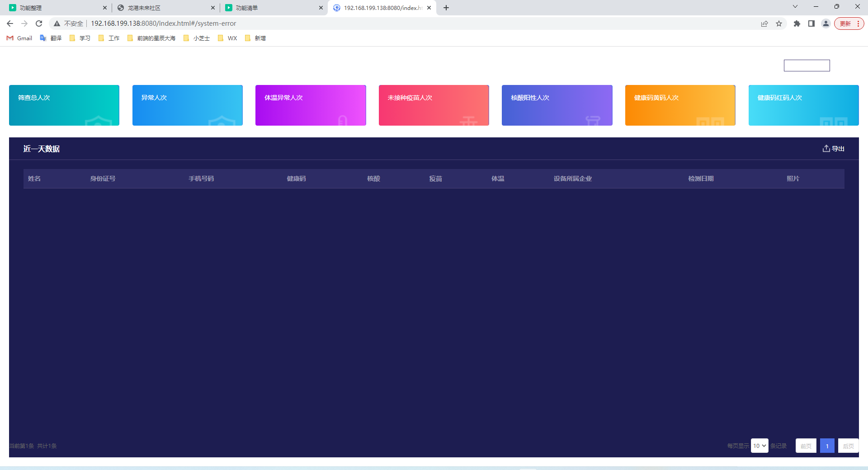Select the 未接种疫苗人次 card
Screen dimensions: 868x470
(434, 105)
